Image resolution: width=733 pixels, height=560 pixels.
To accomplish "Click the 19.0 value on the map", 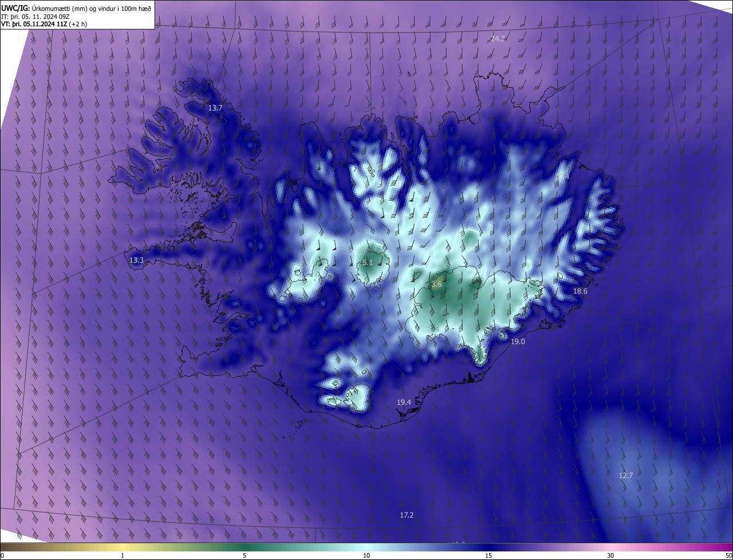I will pyautogui.click(x=518, y=341).
